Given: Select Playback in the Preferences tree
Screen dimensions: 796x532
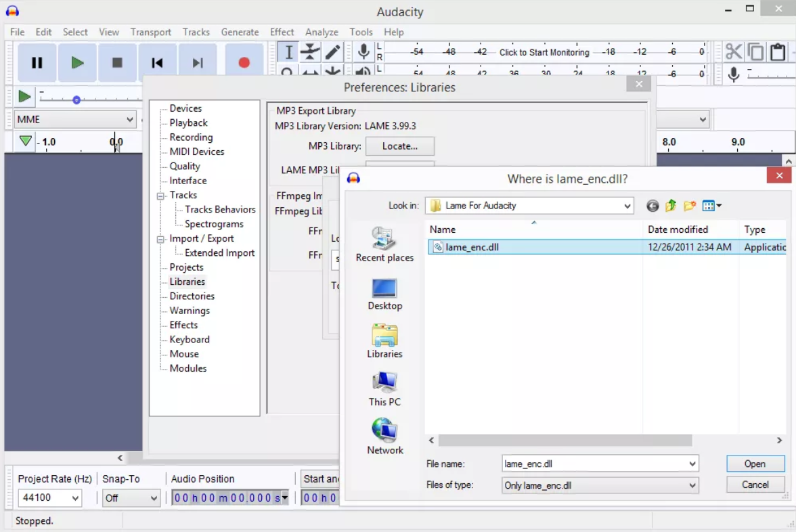Looking at the screenshot, I should click(188, 123).
